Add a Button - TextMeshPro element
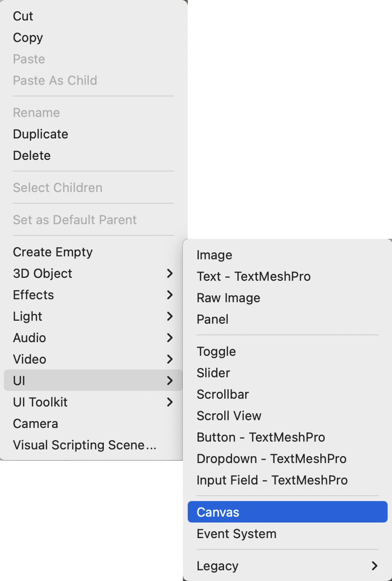Viewport: 392px width, 581px height. 261,437
